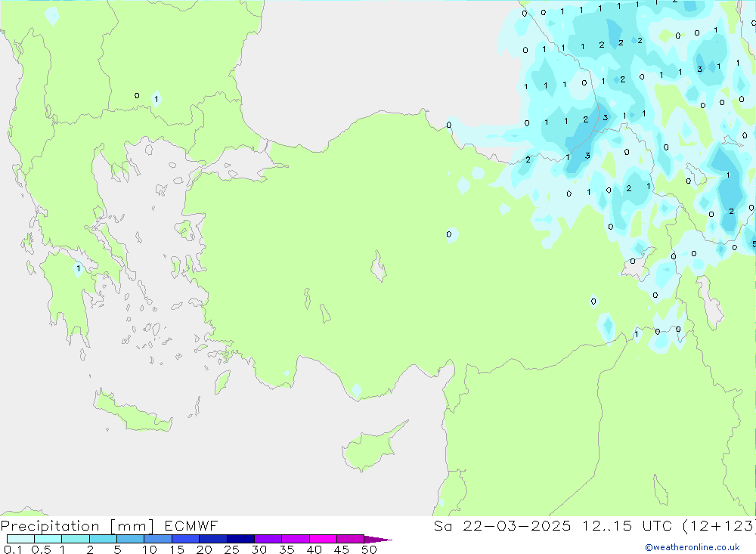Screen dimensions: 756x554
Task: Click the island of Cyprus on map
Action: click(x=369, y=449)
